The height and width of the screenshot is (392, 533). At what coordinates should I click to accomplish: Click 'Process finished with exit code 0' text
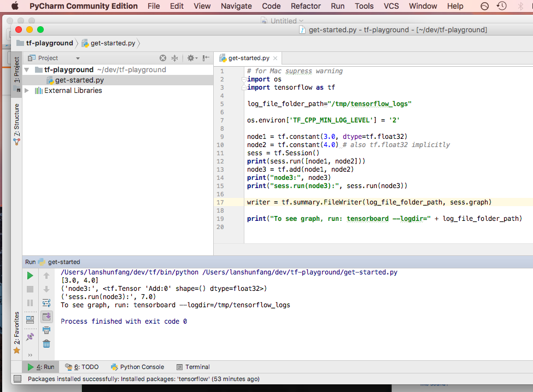124,321
